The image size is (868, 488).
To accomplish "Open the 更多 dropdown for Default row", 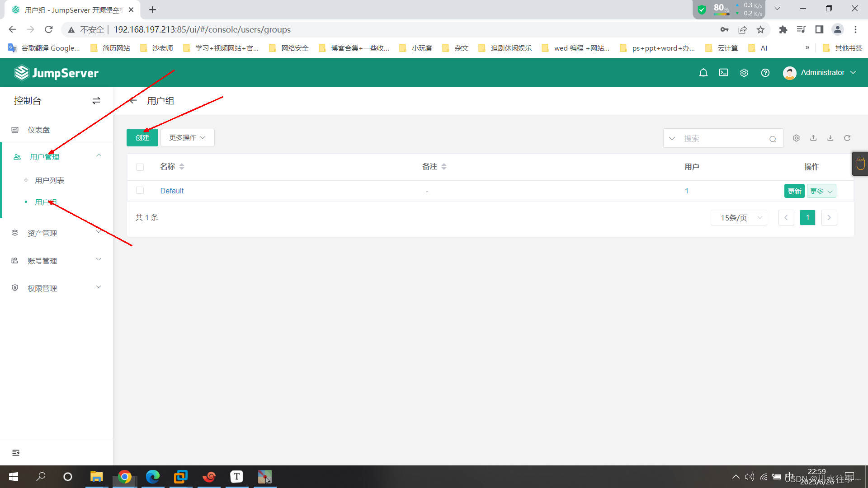I will [x=821, y=191].
